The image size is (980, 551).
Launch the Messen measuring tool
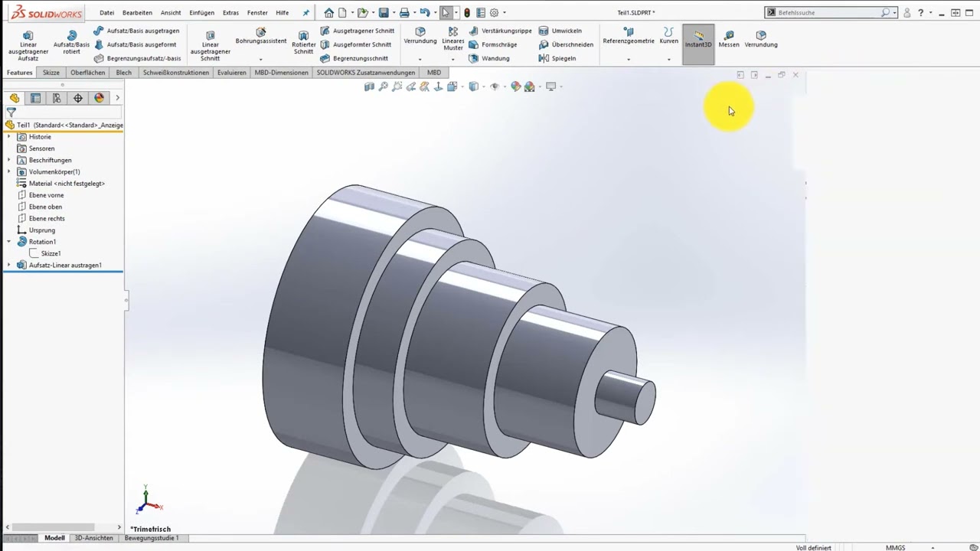pos(729,39)
